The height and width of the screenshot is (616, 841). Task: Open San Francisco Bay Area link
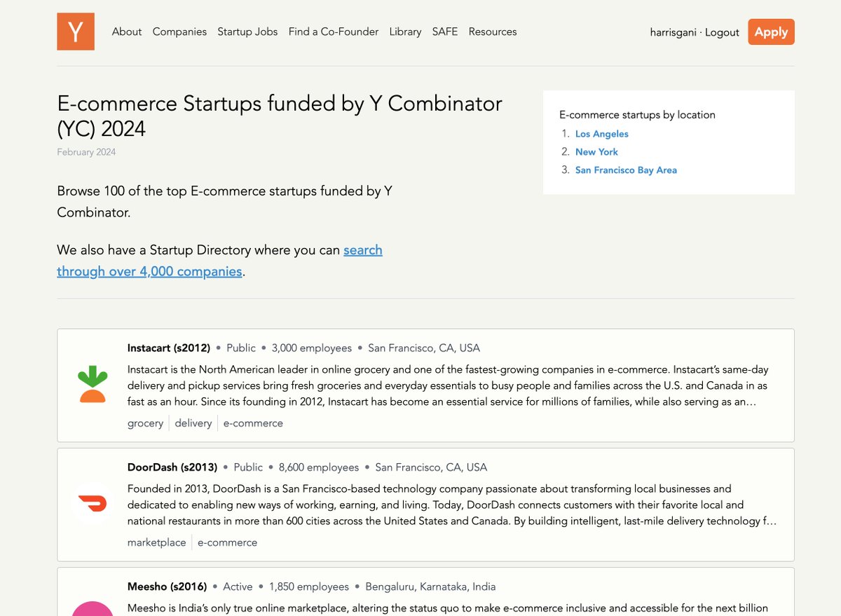(626, 170)
